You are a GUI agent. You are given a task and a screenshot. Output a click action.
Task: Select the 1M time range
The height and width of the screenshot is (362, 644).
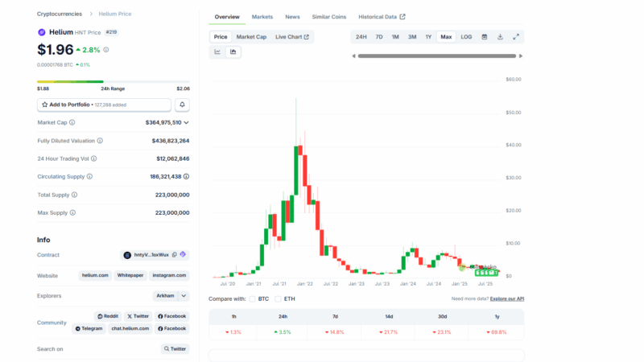(x=395, y=37)
